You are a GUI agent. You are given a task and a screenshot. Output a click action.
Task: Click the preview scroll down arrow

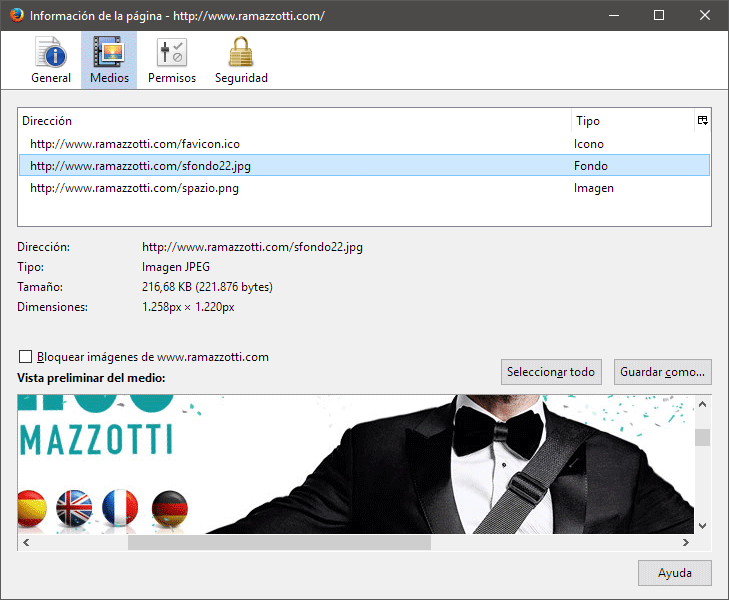pos(702,526)
